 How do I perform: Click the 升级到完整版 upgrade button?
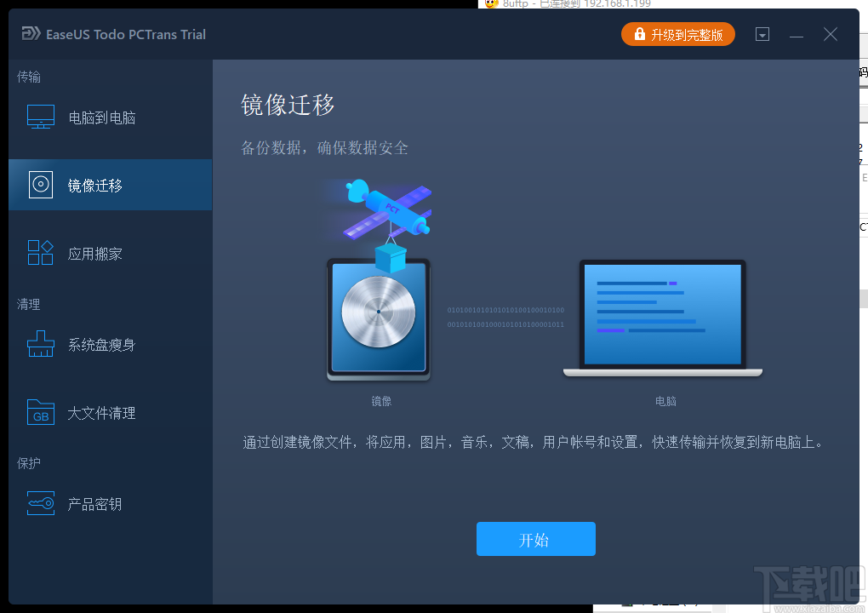pyautogui.click(x=678, y=35)
